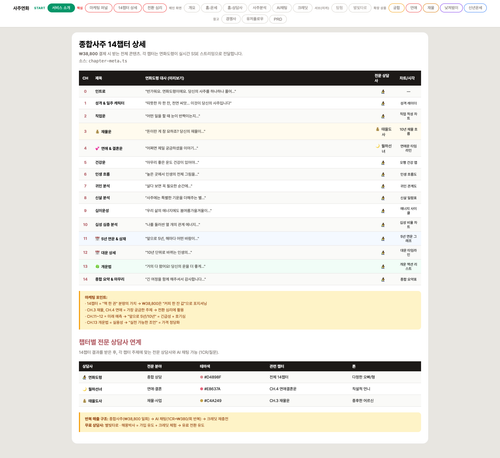Click counselor icon in chapter 8 row

coord(383,198)
